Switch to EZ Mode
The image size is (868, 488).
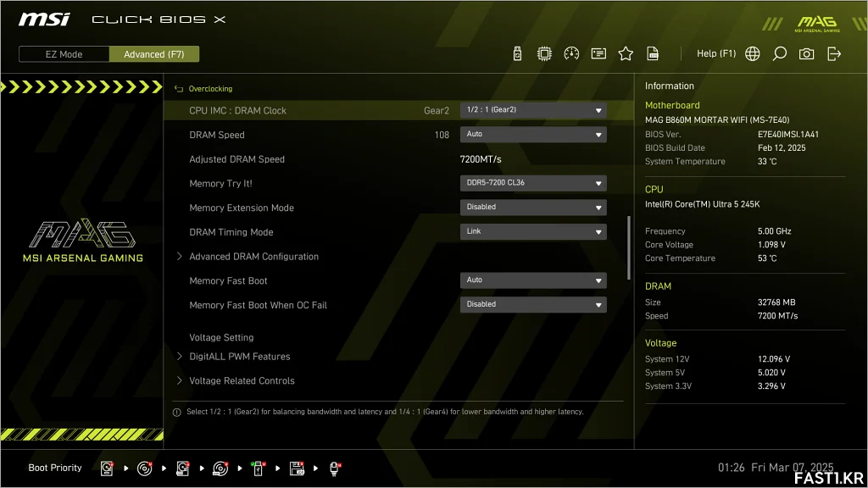coord(64,54)
